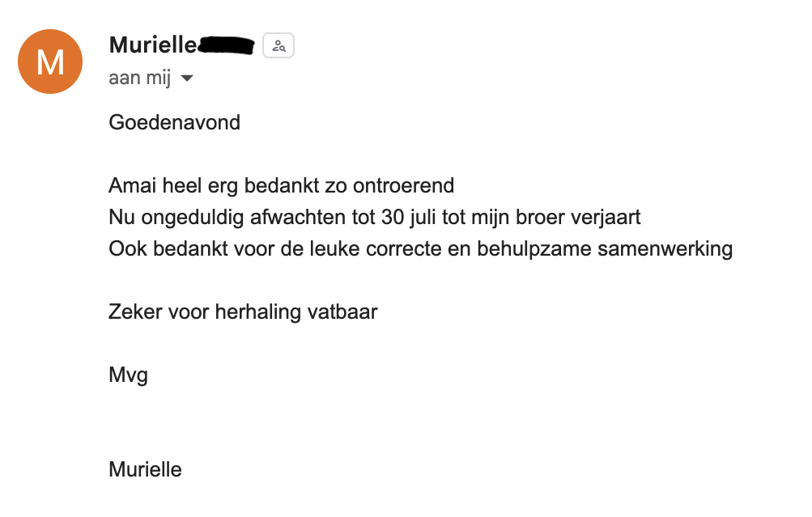The height and width of the screenshot is (517, 812).
Task: Click the orange M sender avatar
Action: tap(50, 61)
